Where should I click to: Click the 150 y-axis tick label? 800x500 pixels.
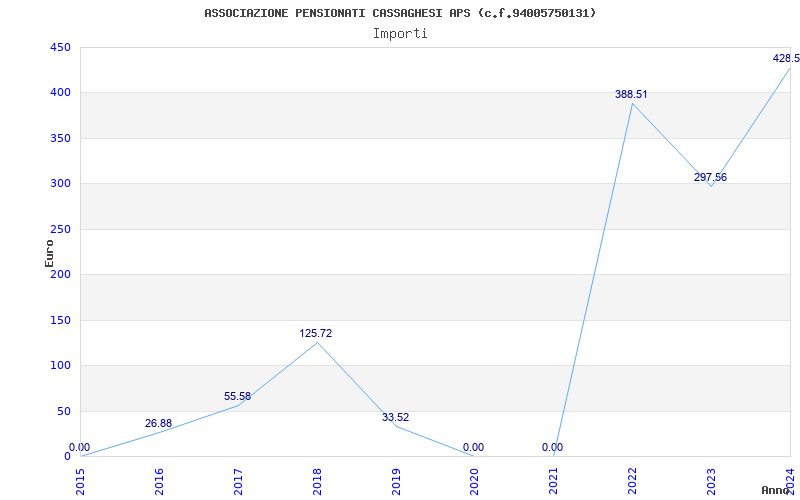click(x=60, y=320)
